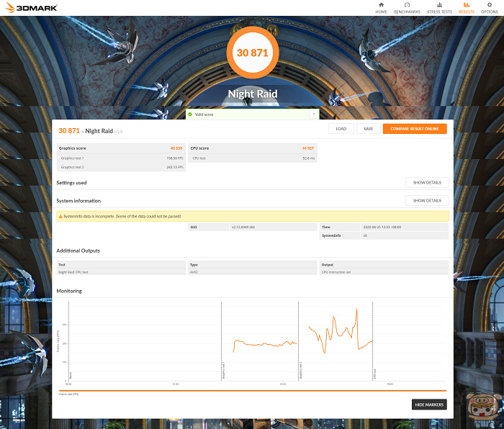Click the orange frame rate bar below chart
Screen dimensions: 504x429
point(252,391)
